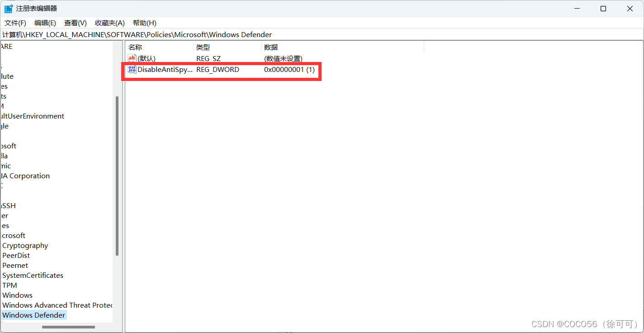Sort by the 类型 column header
Screen dimensions: 644x333
pos(227,47)
